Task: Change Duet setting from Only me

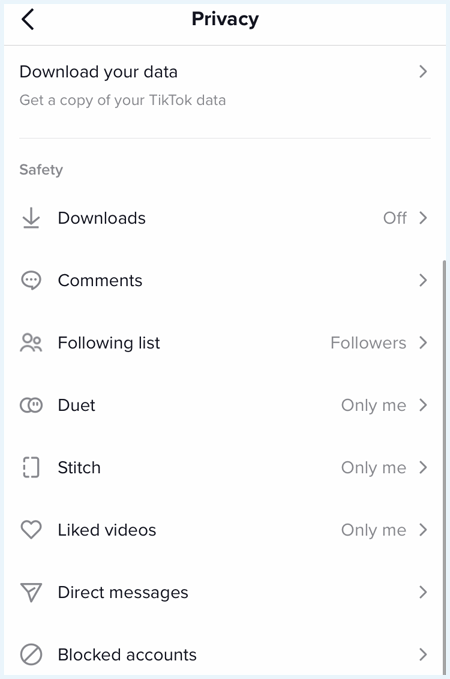Action: coord(373,405)
